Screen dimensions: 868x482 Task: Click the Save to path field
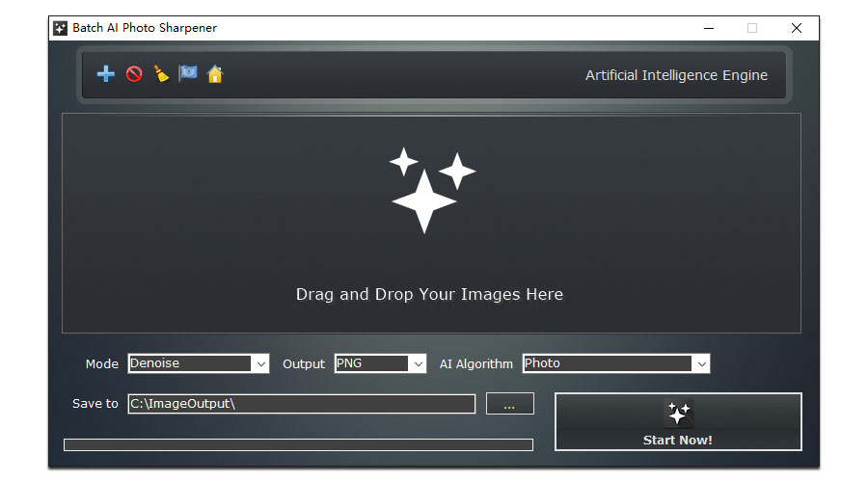(301, 404)
